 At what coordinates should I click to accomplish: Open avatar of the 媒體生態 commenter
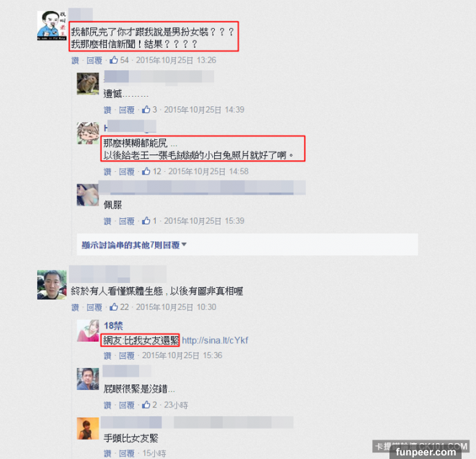click(x=52, y=284)
